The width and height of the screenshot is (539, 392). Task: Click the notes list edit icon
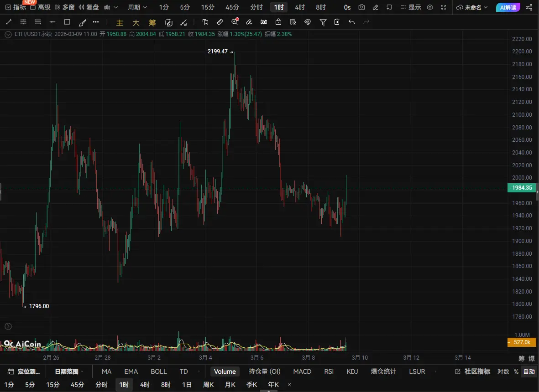pos(293,22)
